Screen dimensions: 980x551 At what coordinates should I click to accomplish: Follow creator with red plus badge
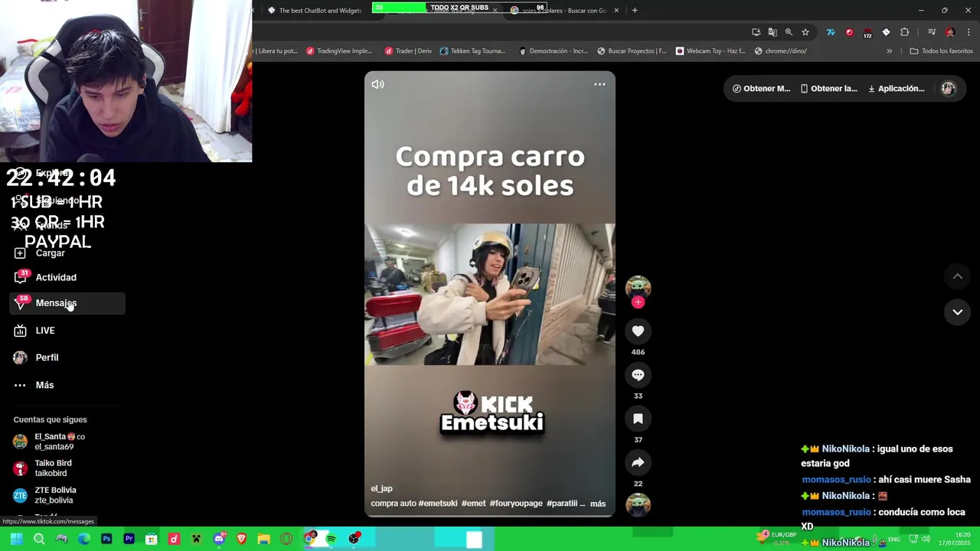coord(638,302)
